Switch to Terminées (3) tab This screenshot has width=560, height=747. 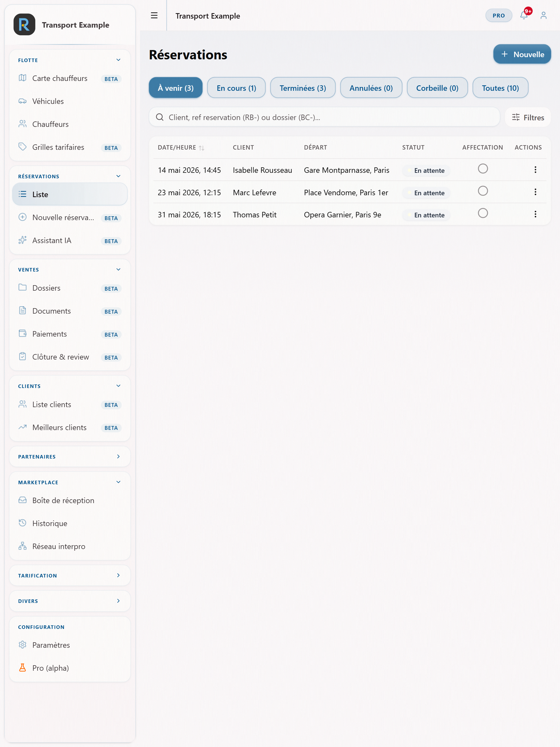(x=303, y=88)
